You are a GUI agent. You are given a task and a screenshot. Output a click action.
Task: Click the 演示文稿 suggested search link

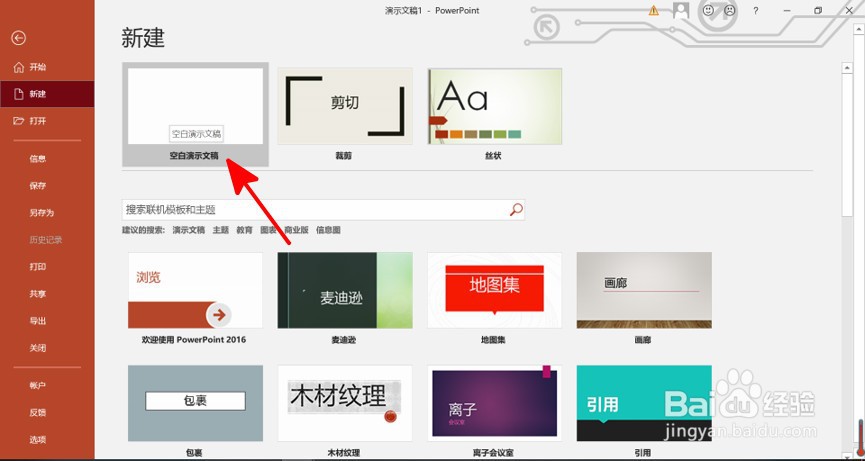[x=189, y=230]
